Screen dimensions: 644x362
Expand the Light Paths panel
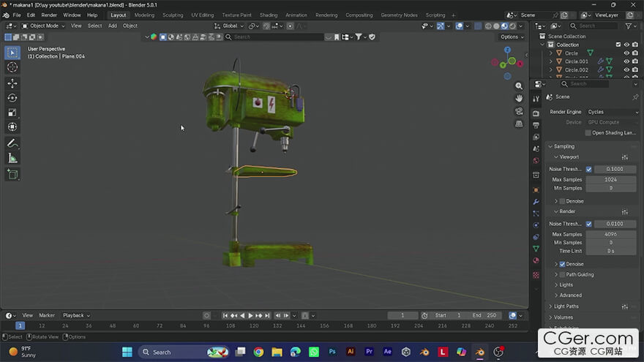[566, 306]
